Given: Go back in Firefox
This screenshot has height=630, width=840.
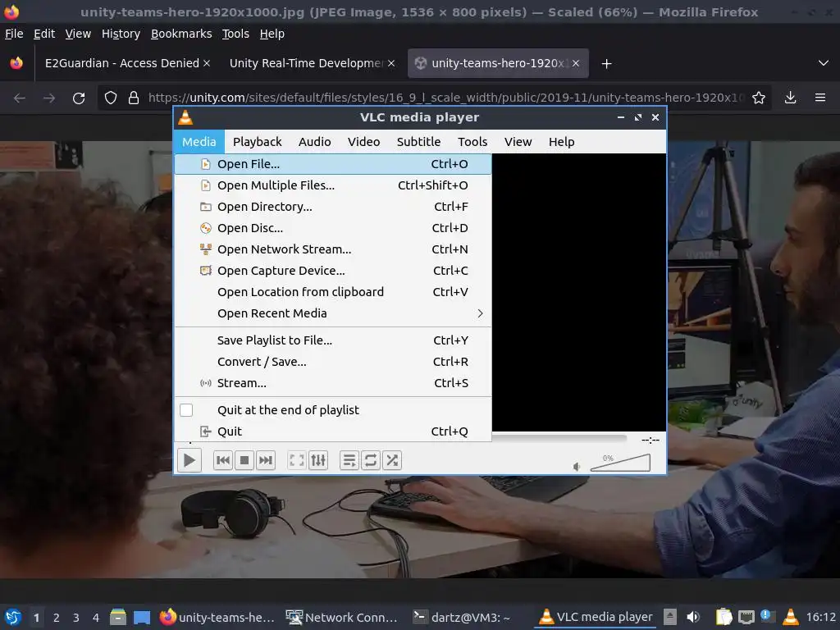Looking at the screenshot, I should pos(20,98).
